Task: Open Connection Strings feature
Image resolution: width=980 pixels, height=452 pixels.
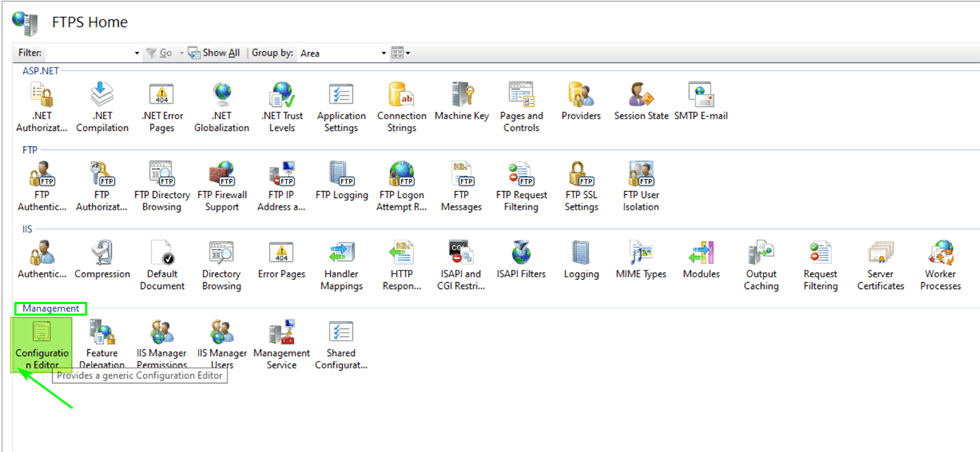Action: [401, 107]
